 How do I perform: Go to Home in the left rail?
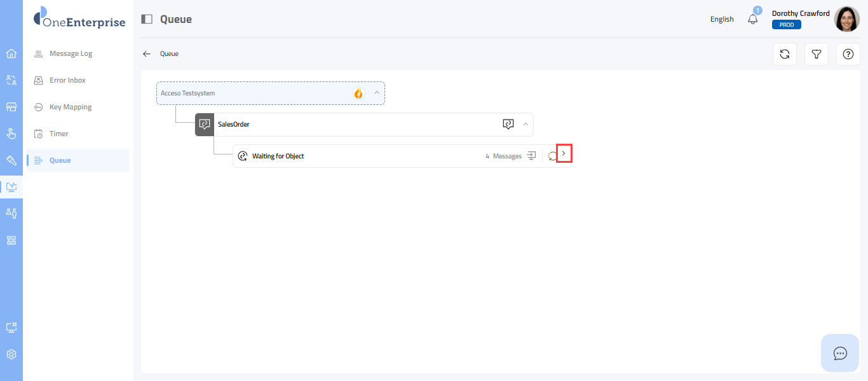pos(11,53)
